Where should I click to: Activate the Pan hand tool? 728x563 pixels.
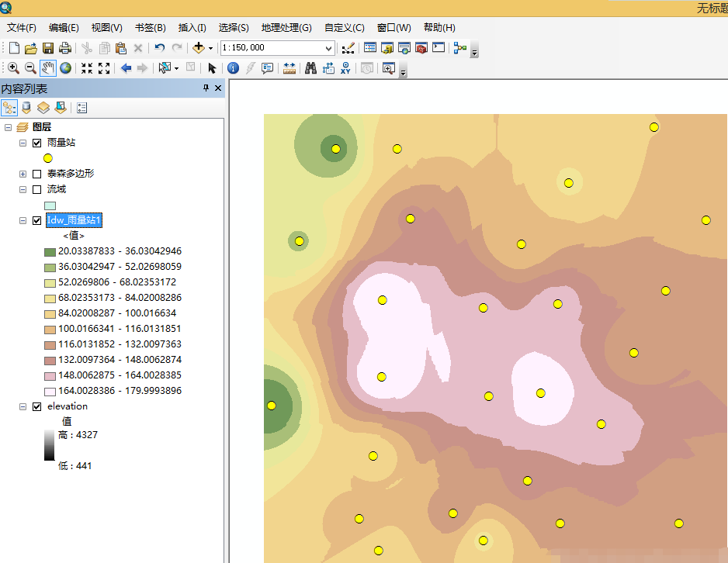(48, 68)
